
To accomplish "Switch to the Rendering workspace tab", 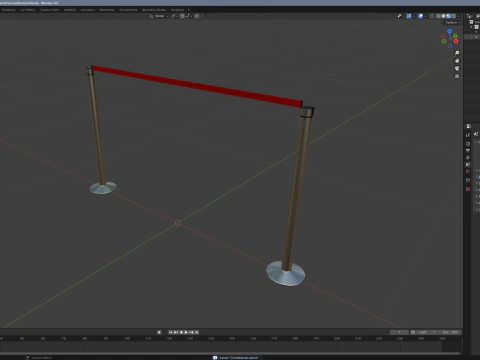I will click(107, 10).
